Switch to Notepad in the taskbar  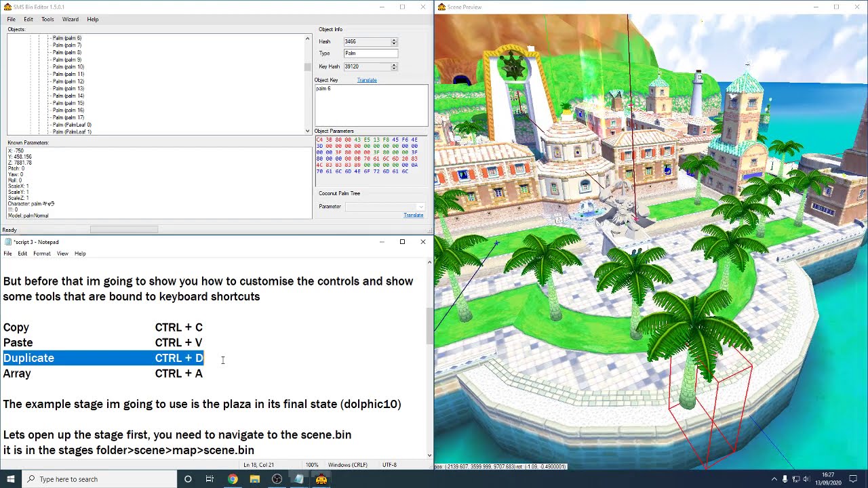point(299,479)
